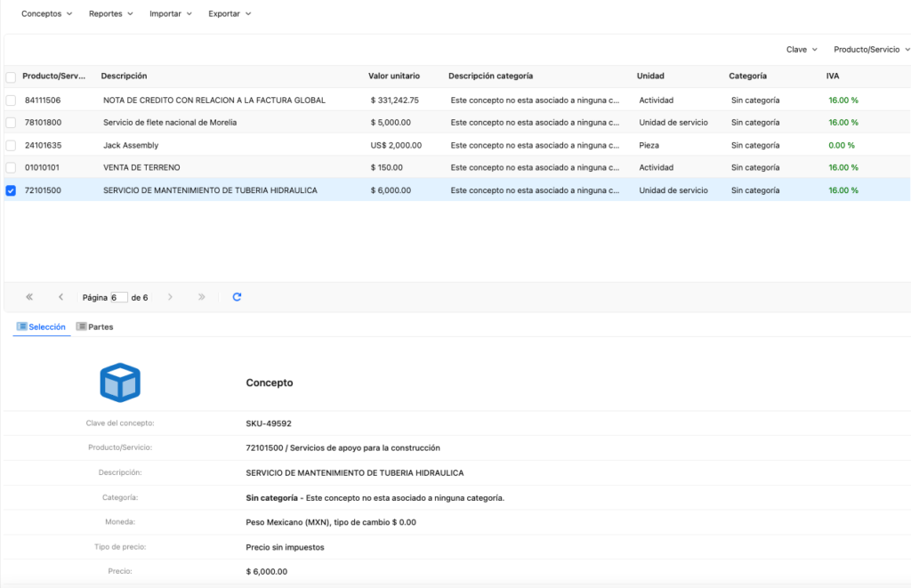Sort by the IVA column header
Screen dimensions: 911x588
tap(833, 77)
